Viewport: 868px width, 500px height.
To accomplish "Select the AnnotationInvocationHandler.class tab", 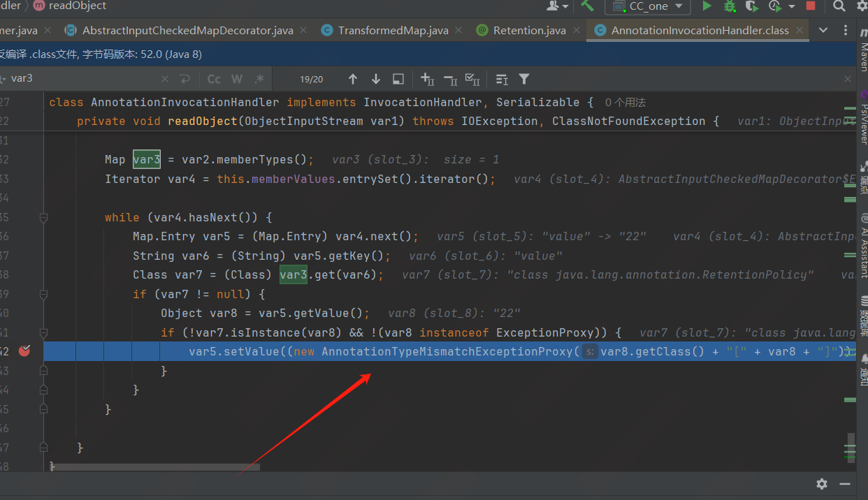I will (x=700, y=30).
